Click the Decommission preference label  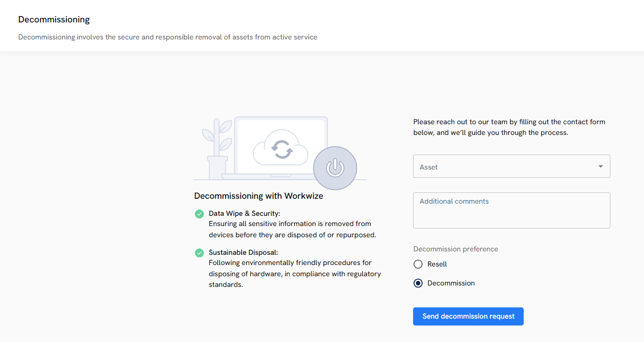pyautogui.click(x=455, y=249)
